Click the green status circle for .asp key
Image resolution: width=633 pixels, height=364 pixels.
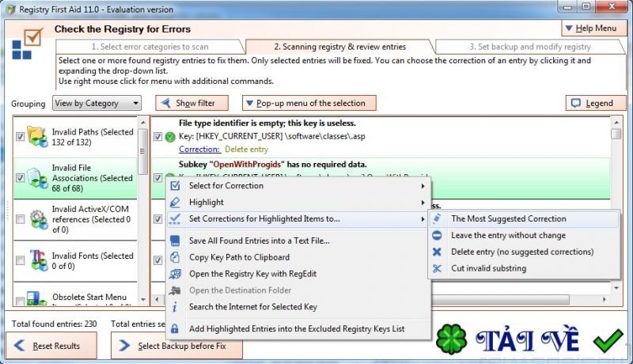point(170,137)
